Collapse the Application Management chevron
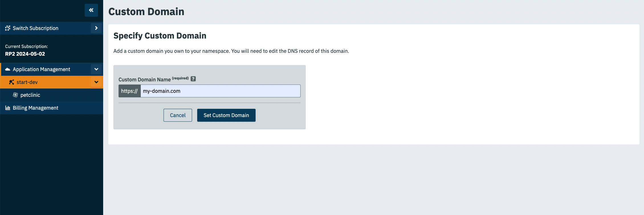This screenshot has width=644, height=215. [x=96, y=69]
